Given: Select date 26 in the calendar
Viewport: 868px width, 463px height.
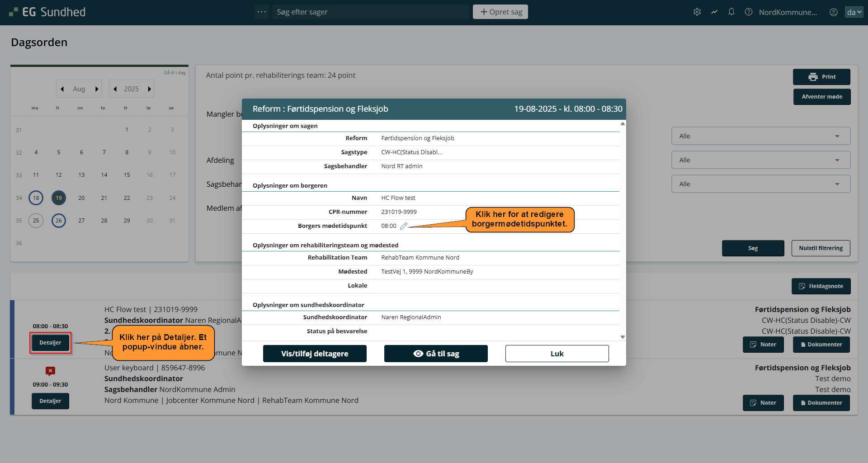Looking at the screenshot, I should [59, 221].
